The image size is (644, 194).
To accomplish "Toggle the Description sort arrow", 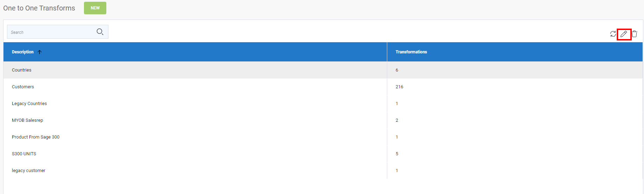I will (x=40, y=52).
